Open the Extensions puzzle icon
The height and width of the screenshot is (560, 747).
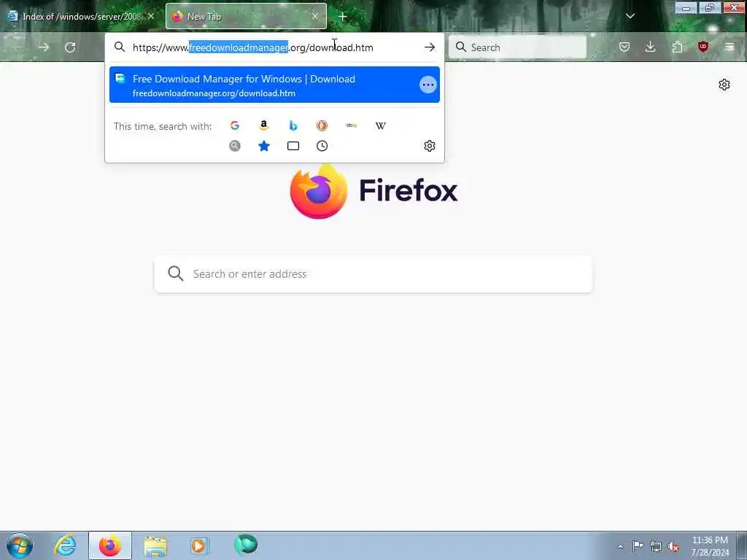[x=677, y=47]
